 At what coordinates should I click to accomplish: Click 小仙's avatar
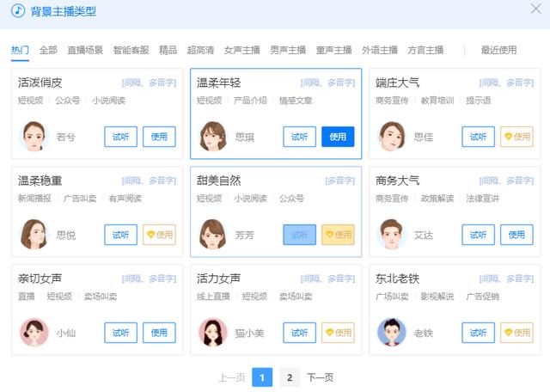tap(34, 332)
